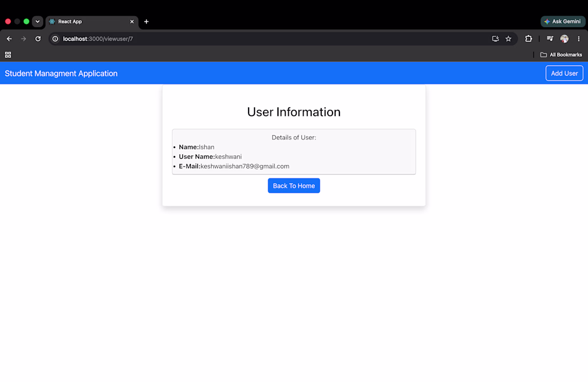The width and height of the screenshot is (588, 382).
Task: Open a new browser tab
Action: click(146, 21)
